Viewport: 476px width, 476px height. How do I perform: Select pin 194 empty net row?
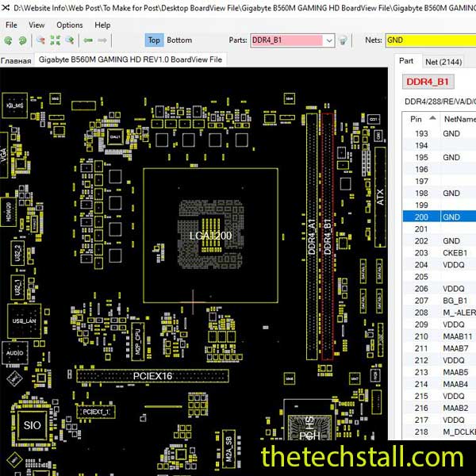[440, 146]
